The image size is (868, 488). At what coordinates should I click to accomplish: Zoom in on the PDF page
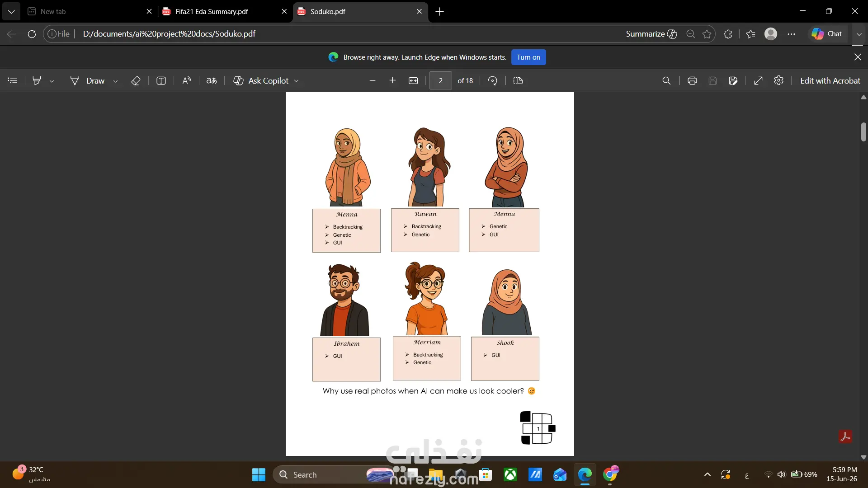pyautogui.click(x=392, y=80)
